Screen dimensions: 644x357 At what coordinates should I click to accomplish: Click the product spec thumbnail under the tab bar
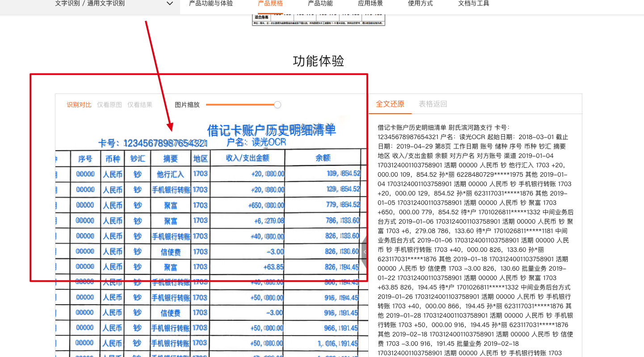pos(319,20)
